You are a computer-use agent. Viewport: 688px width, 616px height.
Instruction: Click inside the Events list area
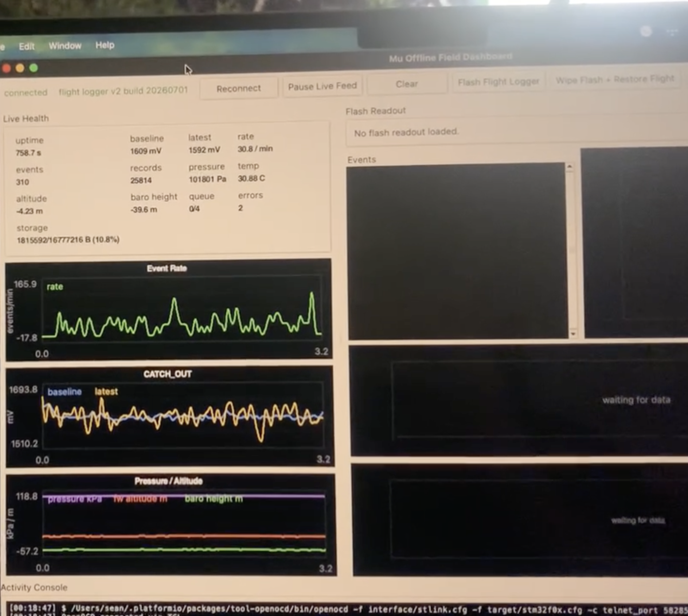point(457,251)
